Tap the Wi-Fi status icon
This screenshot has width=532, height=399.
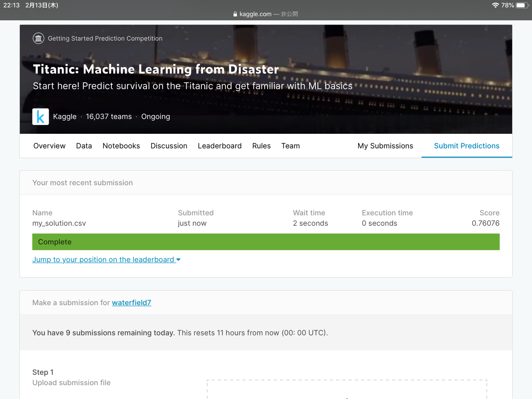[495, 5]
